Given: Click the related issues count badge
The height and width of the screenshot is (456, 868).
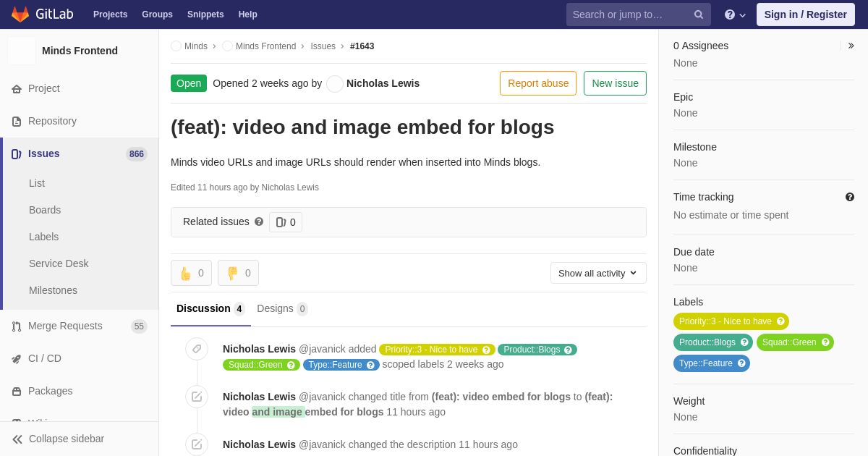Looking at the screenshot, I should click(x=286, y=222).
